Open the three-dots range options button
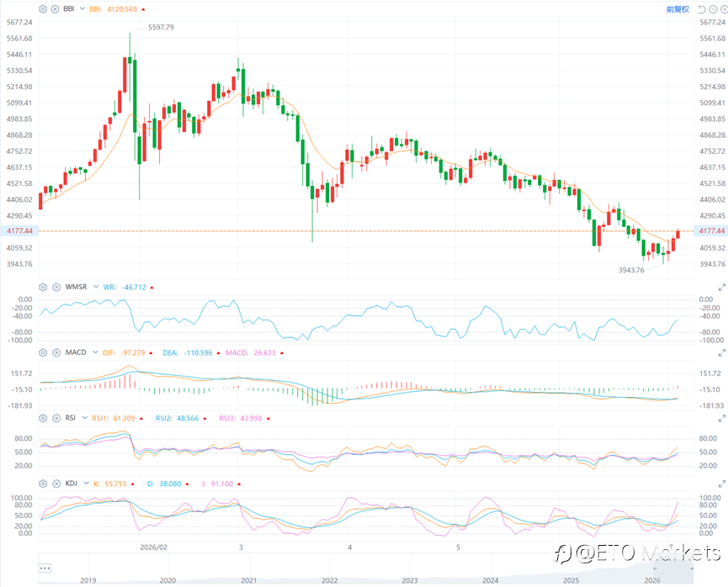The image size is (728, 587). coord(45,568)
